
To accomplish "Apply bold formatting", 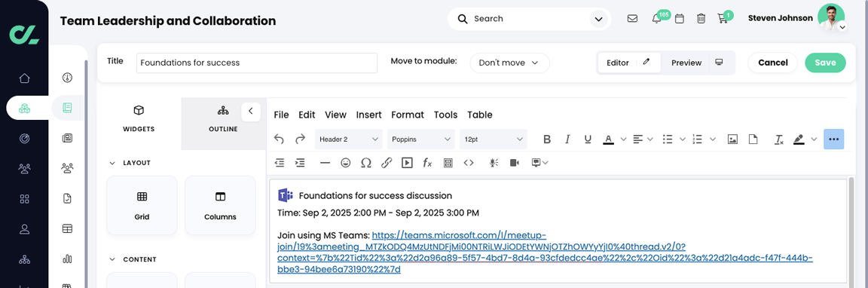I will click(x=547, y=139).
